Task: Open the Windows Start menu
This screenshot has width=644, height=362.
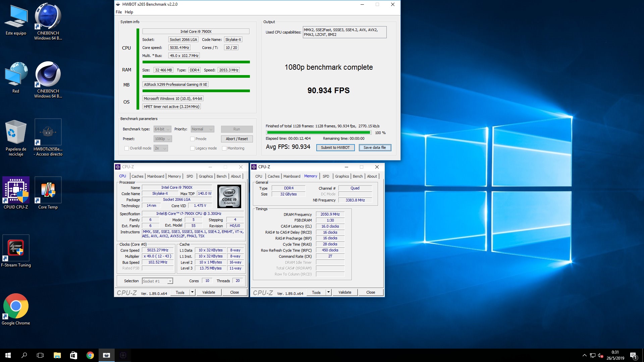Action: pyautogui.click(x=8, y=355)
